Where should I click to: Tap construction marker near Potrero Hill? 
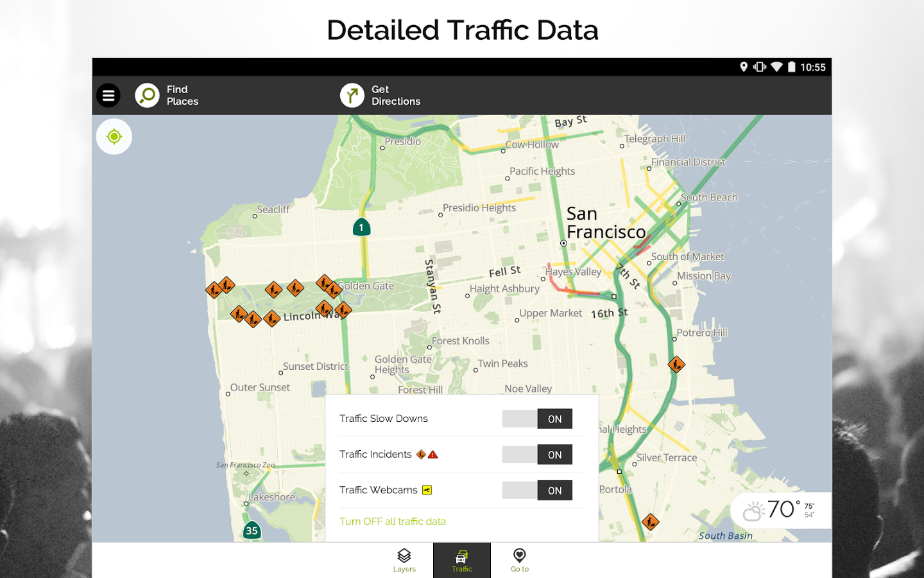pyautogui.click(x=676, y=365)
